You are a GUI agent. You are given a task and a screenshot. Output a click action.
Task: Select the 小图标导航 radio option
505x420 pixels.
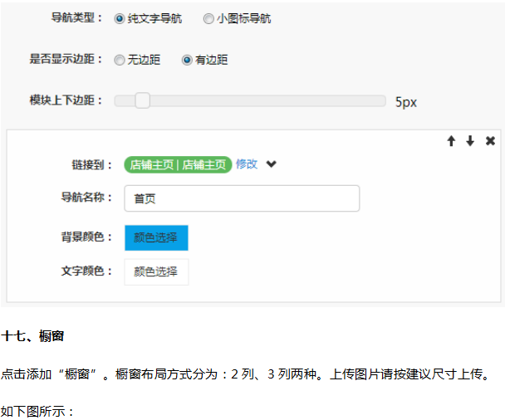point(208,18)
